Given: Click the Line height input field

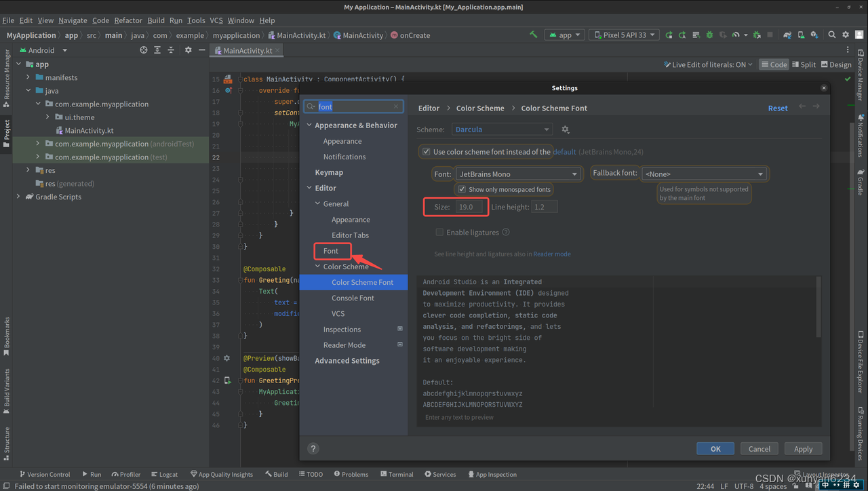Looking at the screenshot, I should point(545,207).
